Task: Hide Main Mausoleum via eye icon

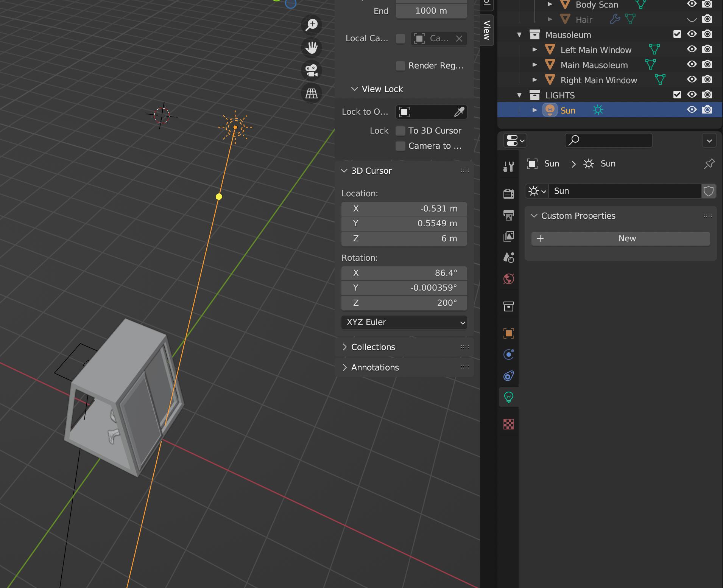Action: coord(692,65)
